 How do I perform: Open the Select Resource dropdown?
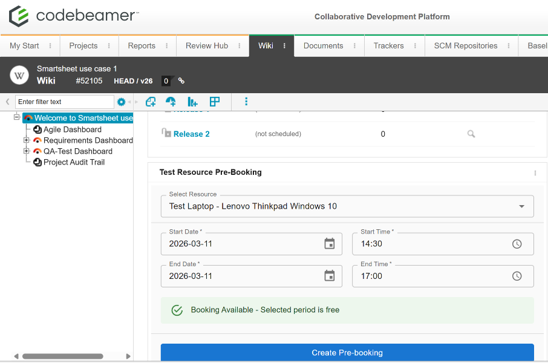[347, 206]
